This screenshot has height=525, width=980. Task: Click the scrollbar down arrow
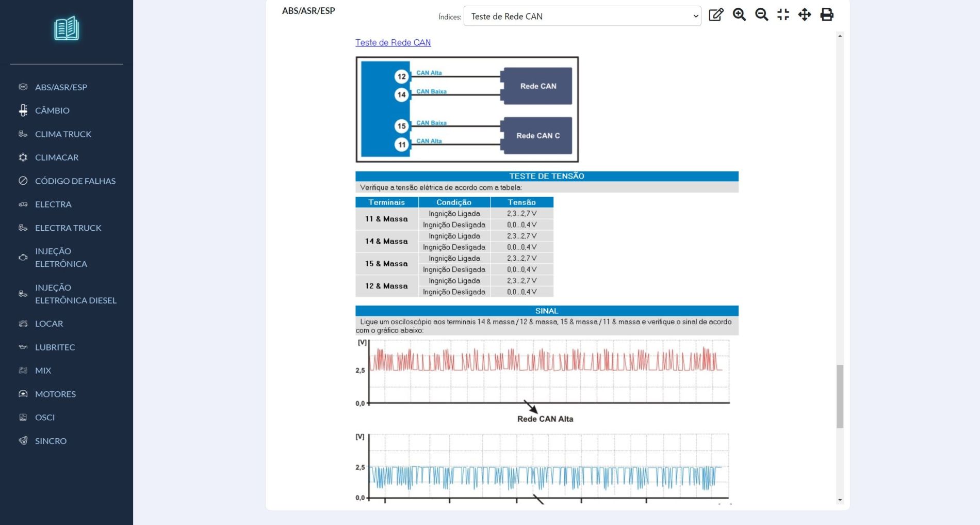coord(840,500)
